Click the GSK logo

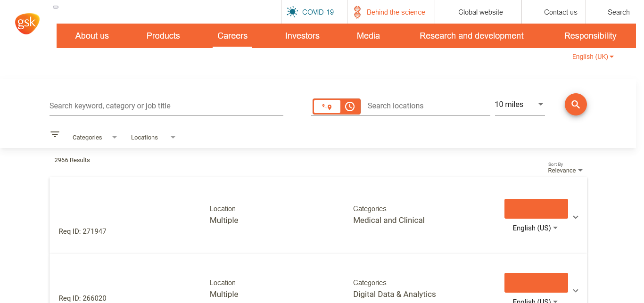[x=27, y=24]
